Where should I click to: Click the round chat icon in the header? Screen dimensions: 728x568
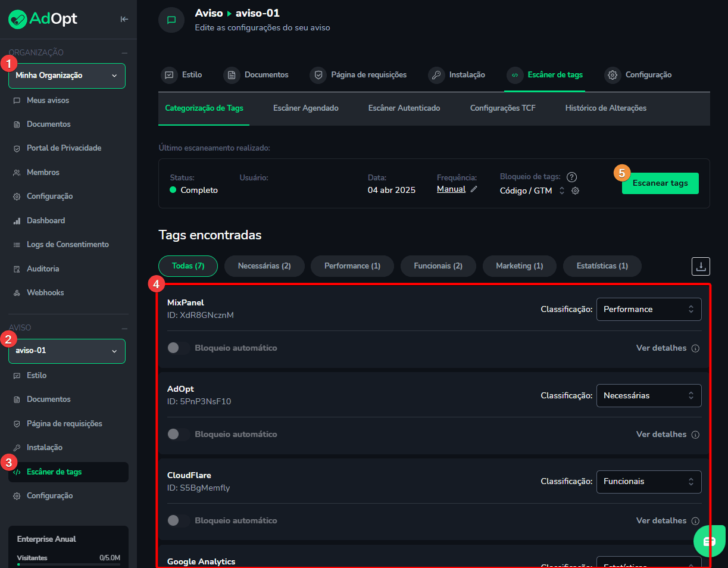coord(171,20)
